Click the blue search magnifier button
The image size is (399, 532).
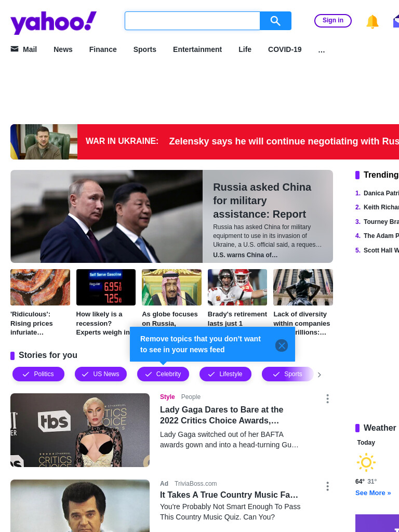(275, 21)
